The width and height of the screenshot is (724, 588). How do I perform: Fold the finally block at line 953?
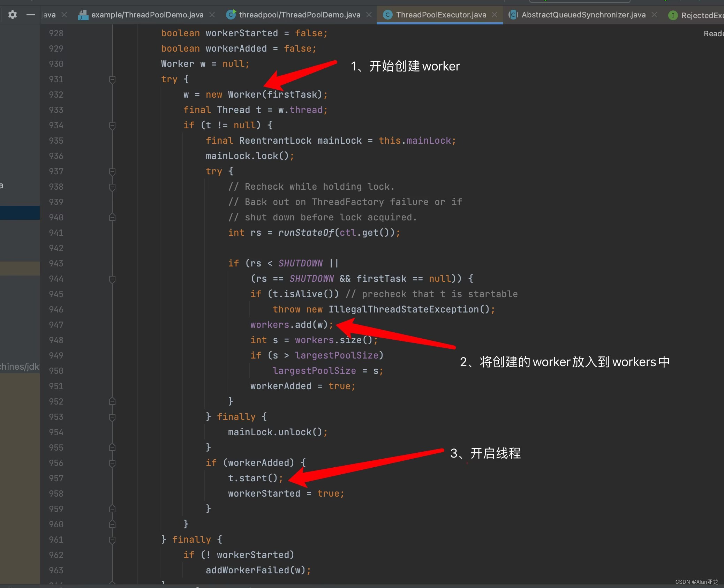pyautogui.click(x=112, y=417)
